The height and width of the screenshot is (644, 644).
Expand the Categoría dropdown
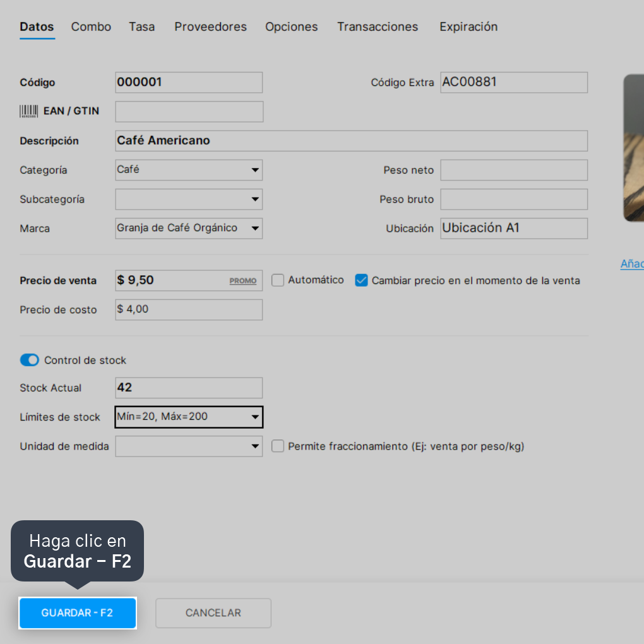189,170
